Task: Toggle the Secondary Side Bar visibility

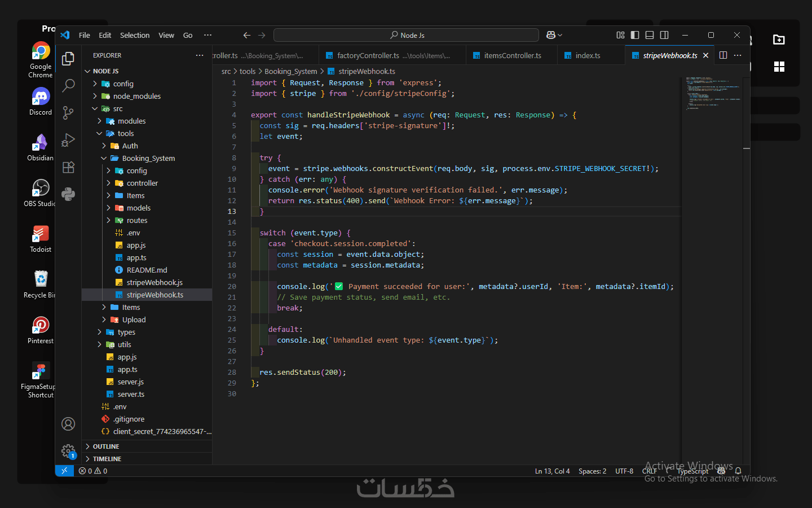Action: point(664,35)
